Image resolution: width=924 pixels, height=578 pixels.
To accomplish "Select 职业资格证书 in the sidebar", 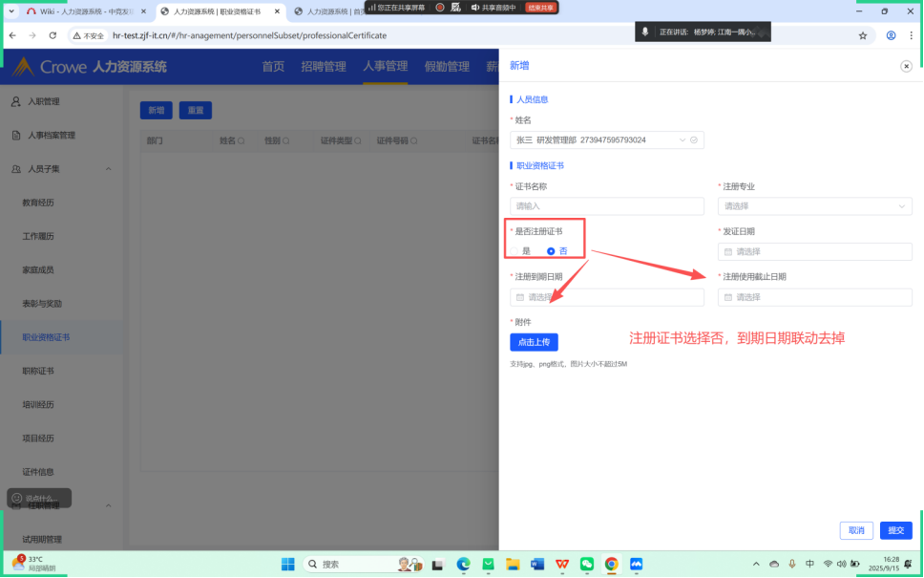I will 61,337.
